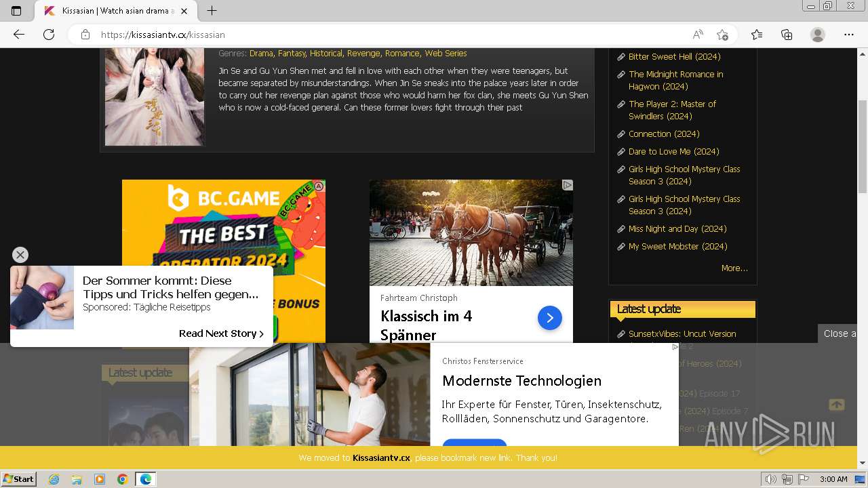
Task: Launch Internet Explorer from taskbar
Action: (54, 479)
